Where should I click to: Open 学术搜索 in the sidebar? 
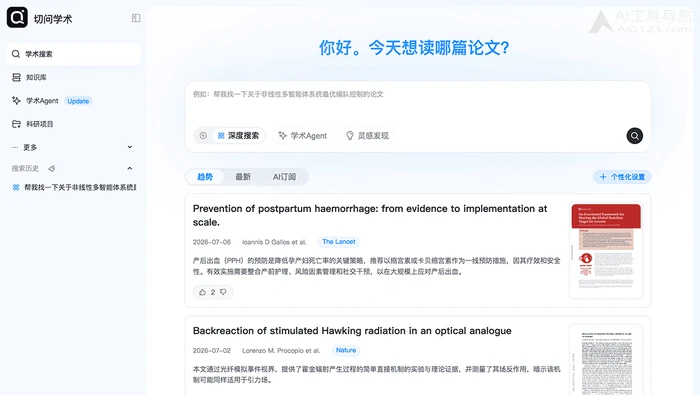click(x=74, y=54)
